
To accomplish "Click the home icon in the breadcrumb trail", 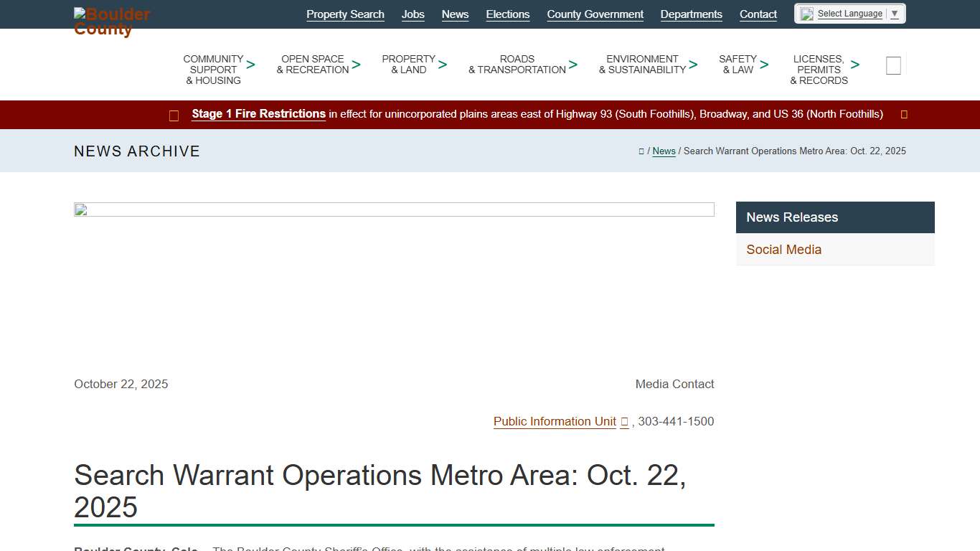I will [x=641, y=151].
